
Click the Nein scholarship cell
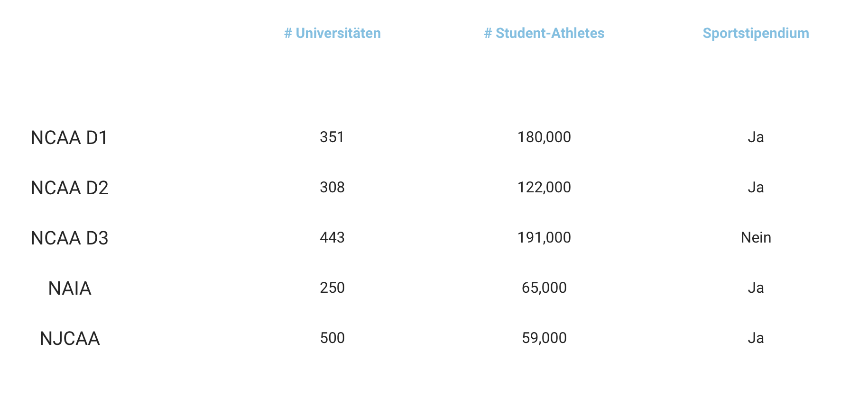[756, 238]
